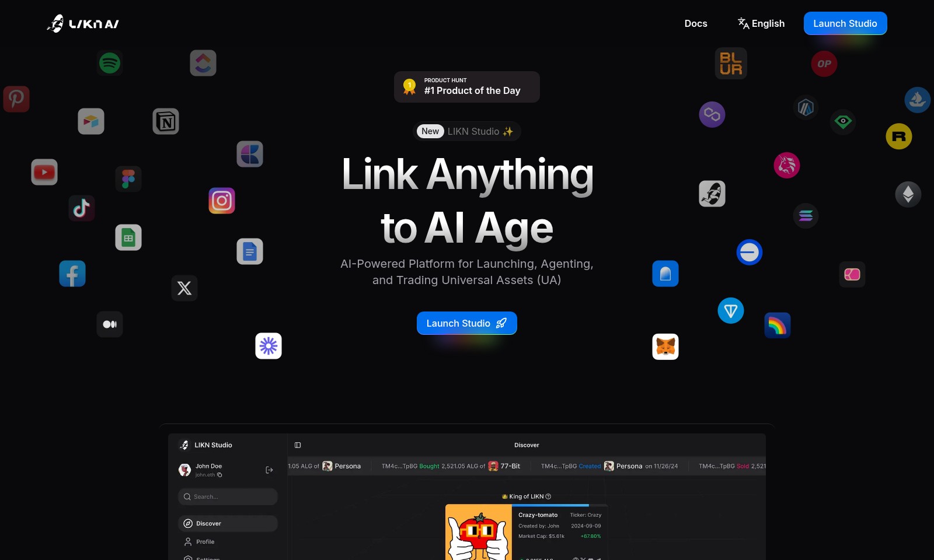Click the Launch Studio button in header
934x560 pixels.
coord(845,23)
